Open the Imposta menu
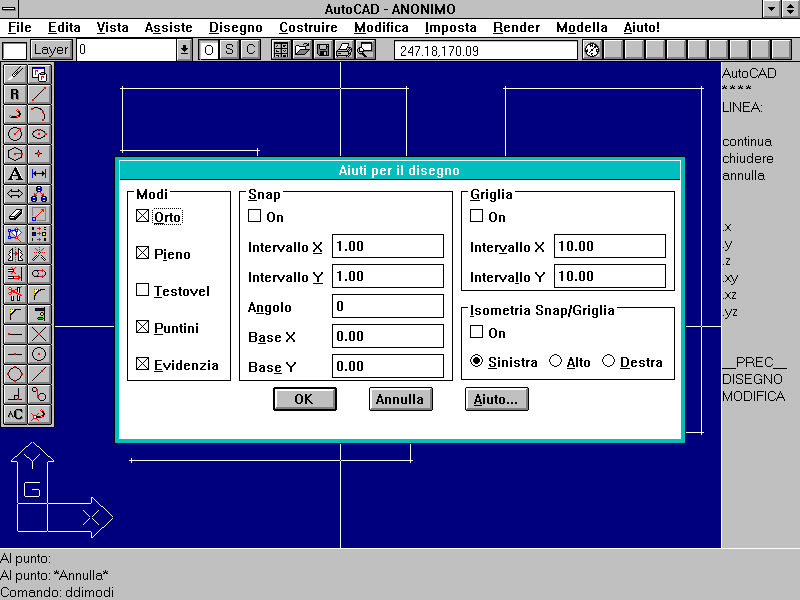Image resolution: width=800 pixels, height=600 pixels. click(451, 27)
